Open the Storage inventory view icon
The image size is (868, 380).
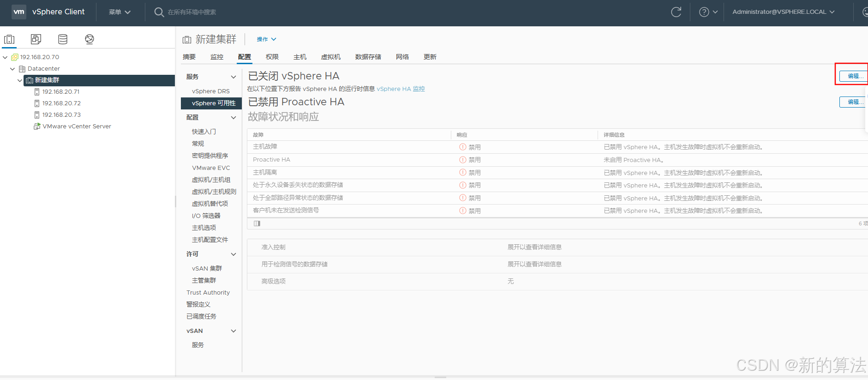click(x=63, y=39)
